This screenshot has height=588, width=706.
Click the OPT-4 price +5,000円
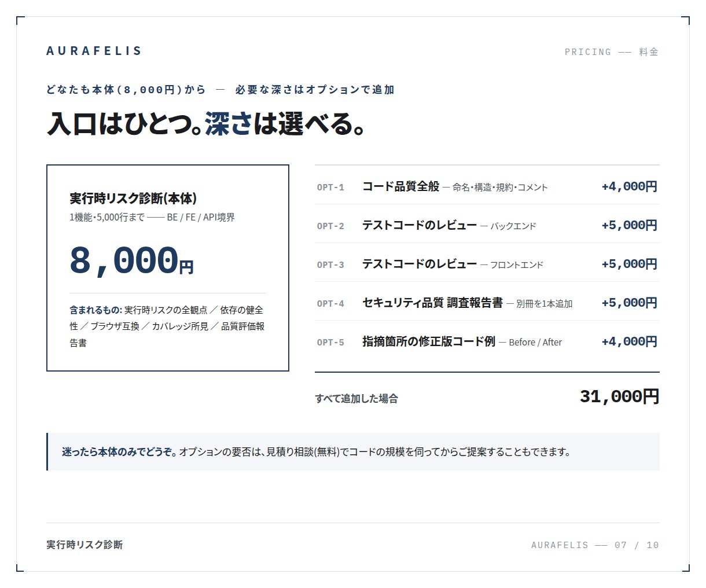coord(629,303)
